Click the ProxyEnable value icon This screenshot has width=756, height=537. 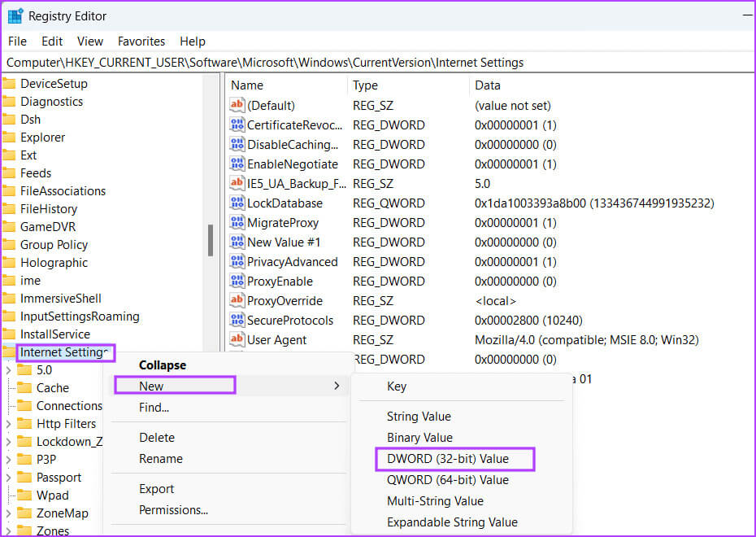click(x=237, y=281)
